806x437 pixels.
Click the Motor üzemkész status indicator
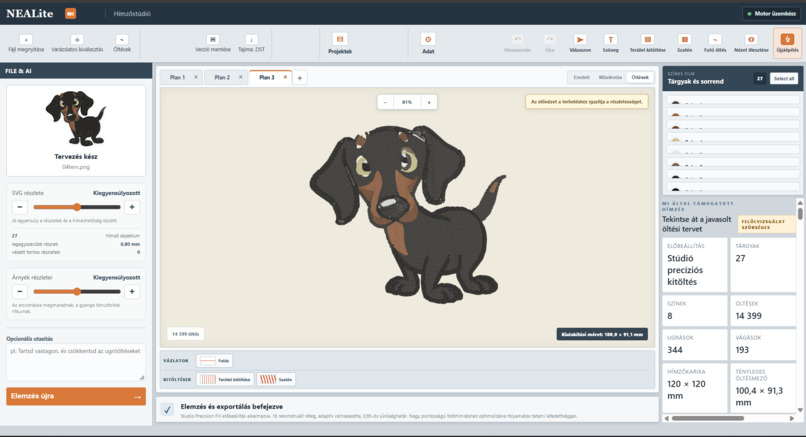pyautogui.click(x=772, y=13)
